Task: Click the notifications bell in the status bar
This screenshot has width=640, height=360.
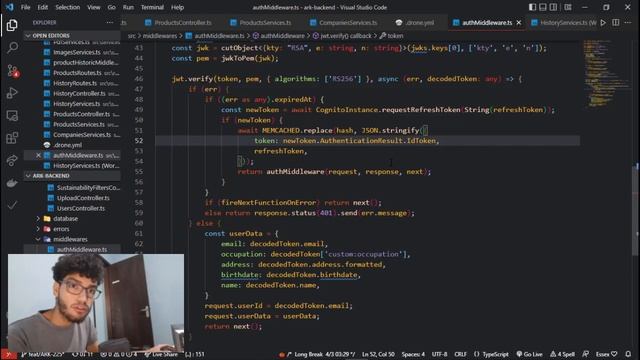Action: point(628,354)
